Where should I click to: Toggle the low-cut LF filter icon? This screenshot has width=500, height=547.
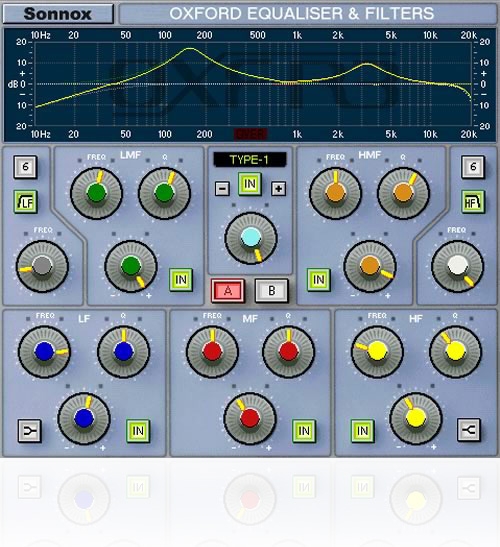(25, 202)
